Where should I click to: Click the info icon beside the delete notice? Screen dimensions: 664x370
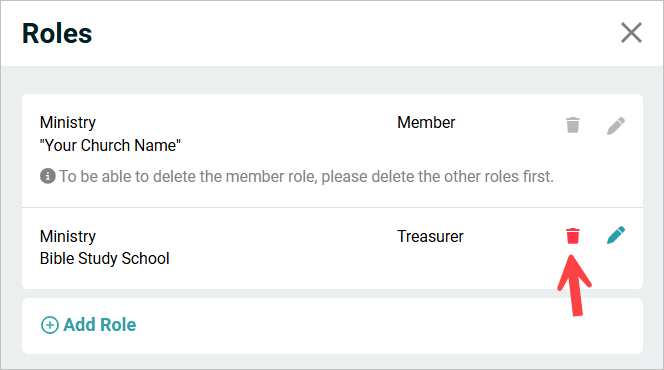click(47, 176)
